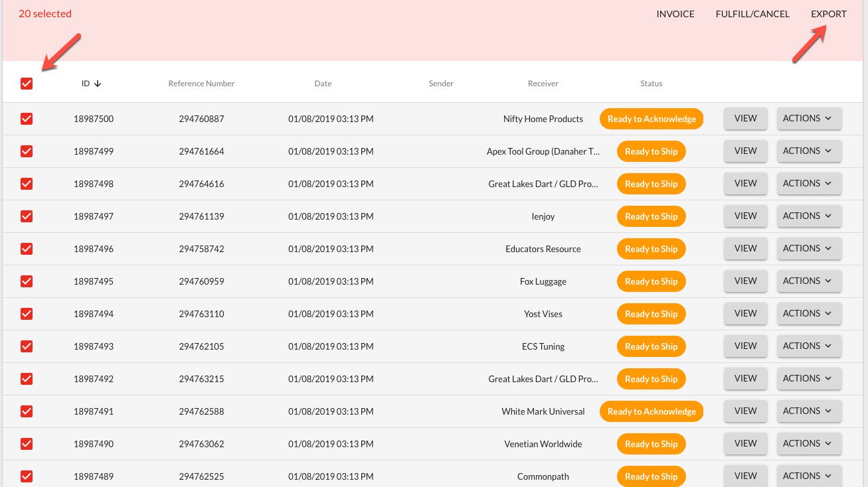Deselect the row for order 18987496

pos(27,249)
